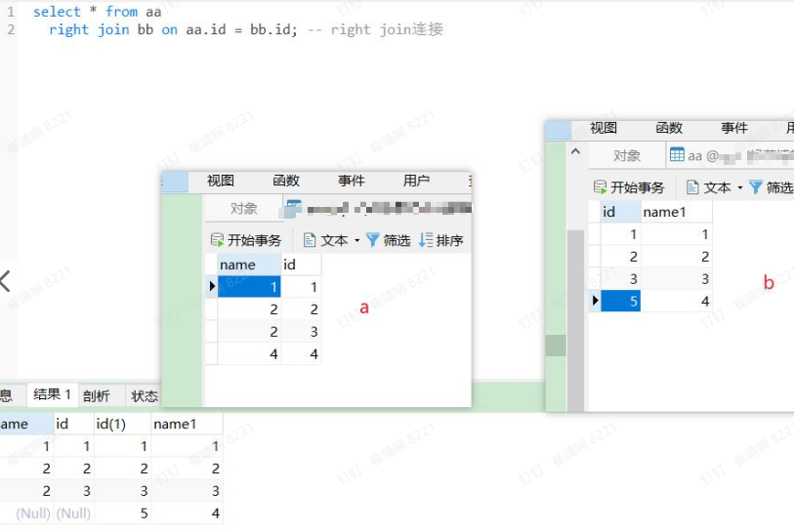Image resolution: width=794 pixels, height=532 pixels.
Task: Select highlighted name cell 1 in window a
Action: [249, 287]
